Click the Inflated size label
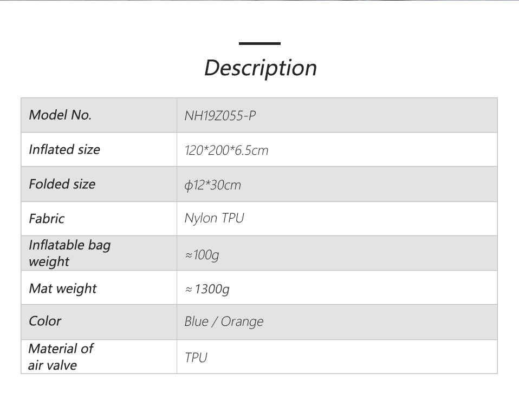This screenshot has width=519, height=420. pyautogui.click(x=64, y=149)
